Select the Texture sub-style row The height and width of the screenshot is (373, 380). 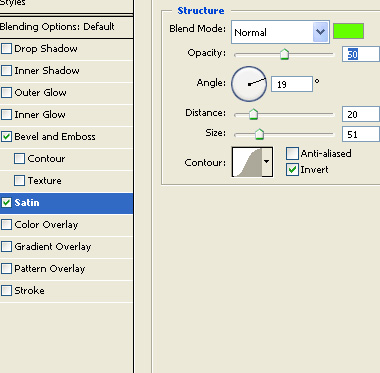point(66,181)
